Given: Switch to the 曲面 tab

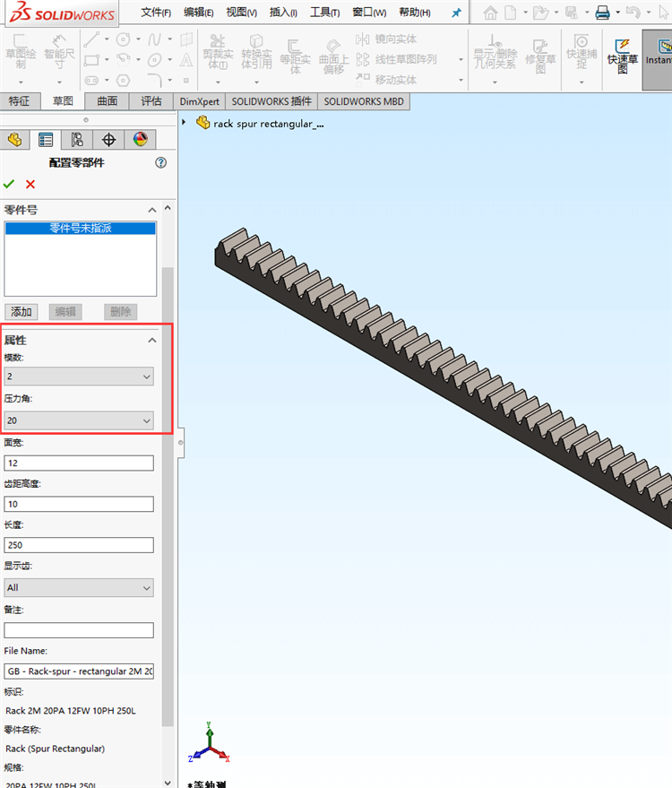Looking at the screenshot, I should pos(107,101).
